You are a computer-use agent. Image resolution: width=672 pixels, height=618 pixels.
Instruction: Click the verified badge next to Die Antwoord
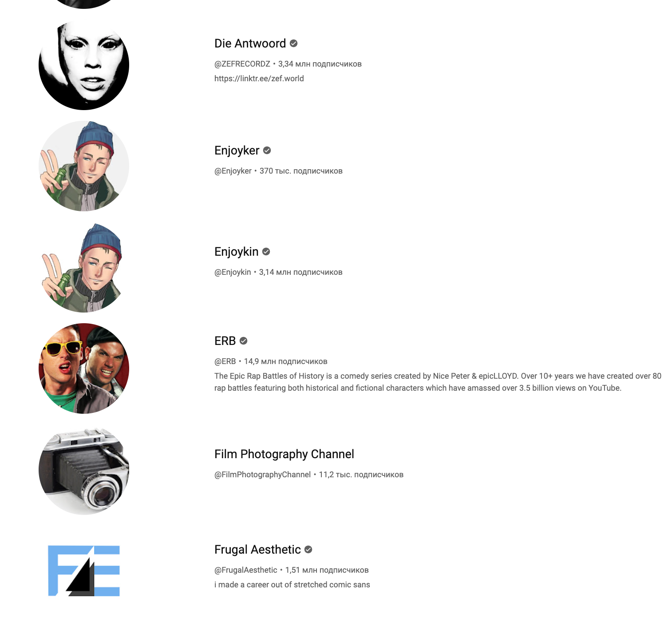[x=293, y=44]
